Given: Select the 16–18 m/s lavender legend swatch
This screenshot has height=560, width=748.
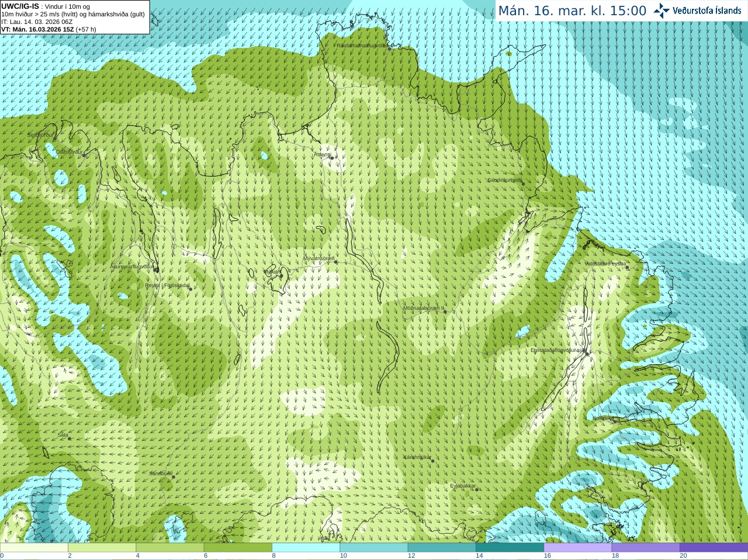Looking at the screenshot, I should [x=578, y=548].
